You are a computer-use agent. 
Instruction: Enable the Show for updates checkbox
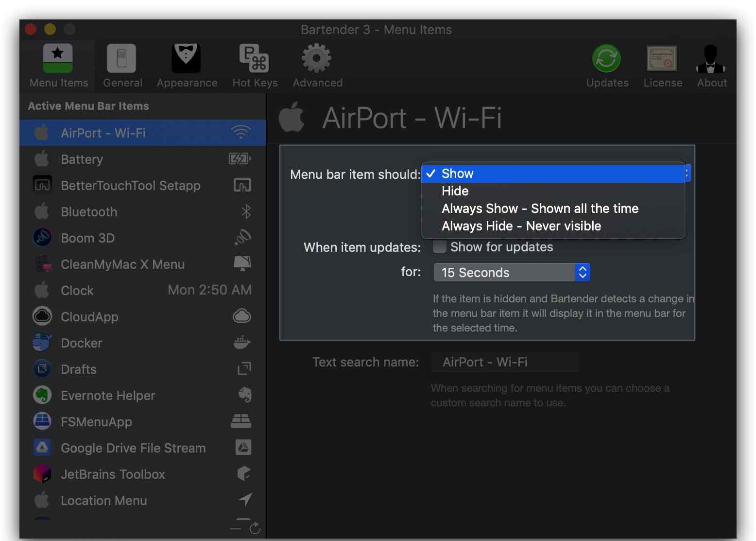[x=440, y=247]
